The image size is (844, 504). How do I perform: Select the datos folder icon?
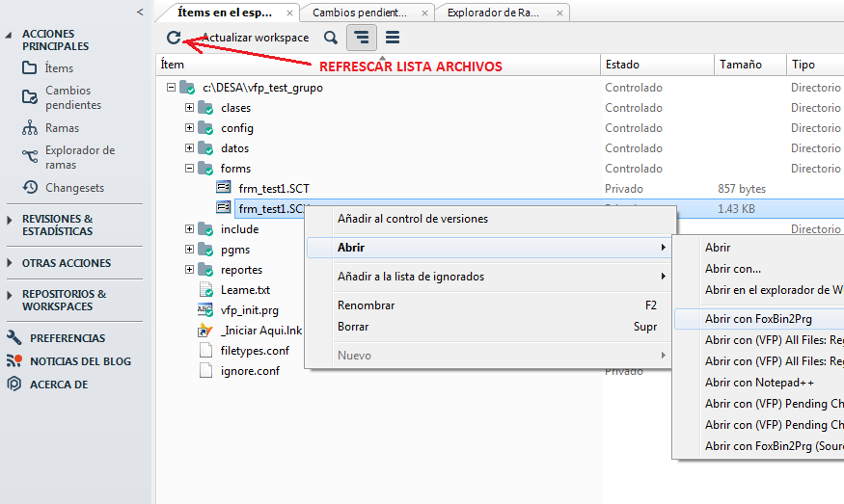[x=205, y=147]
